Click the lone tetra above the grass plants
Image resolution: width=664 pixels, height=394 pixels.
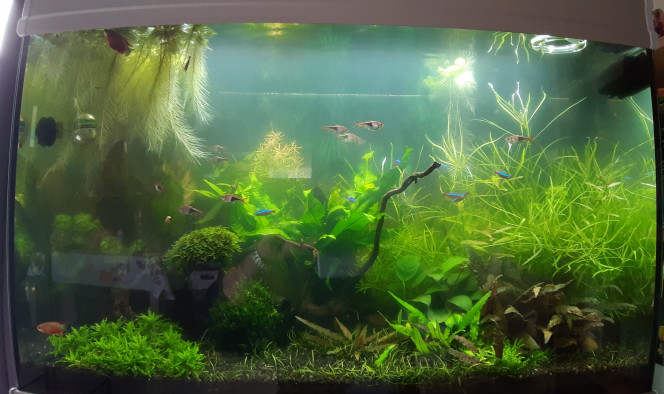coord(518,139)
